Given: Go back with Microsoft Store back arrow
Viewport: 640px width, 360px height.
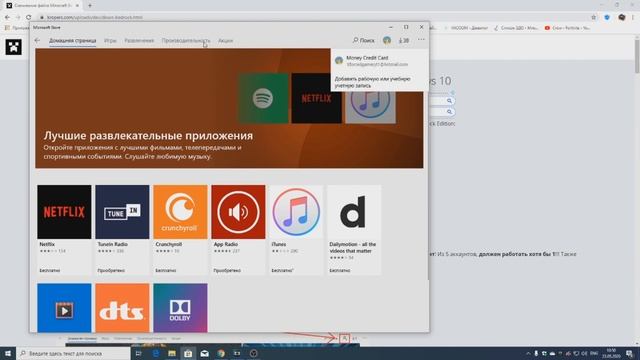Looking at the screenshot, I should coord(38,40).
